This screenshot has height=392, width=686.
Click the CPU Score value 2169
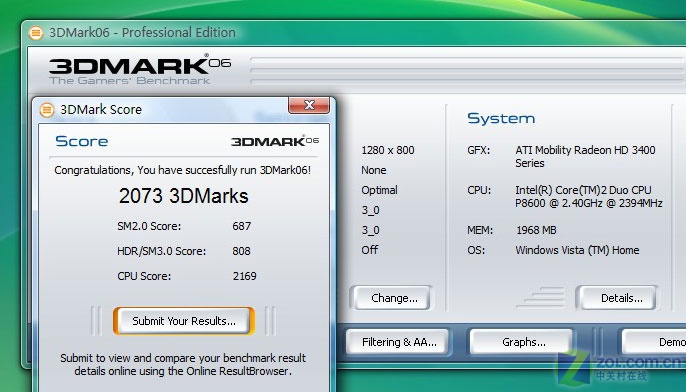click(x=245, y=276)
